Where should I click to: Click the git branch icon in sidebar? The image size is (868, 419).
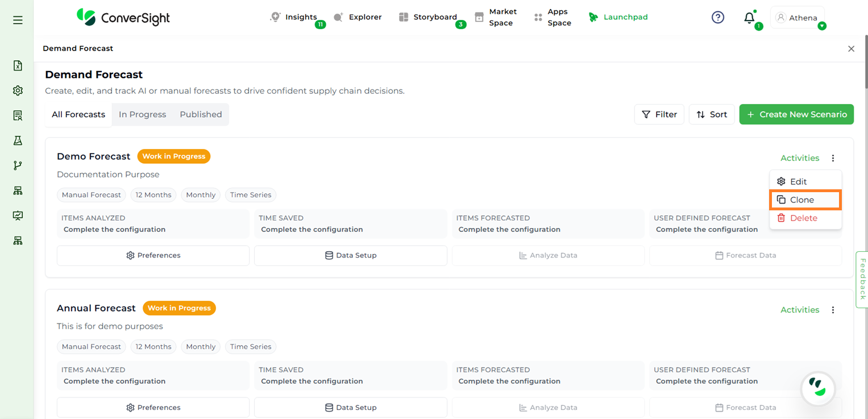tap(18, 165)
